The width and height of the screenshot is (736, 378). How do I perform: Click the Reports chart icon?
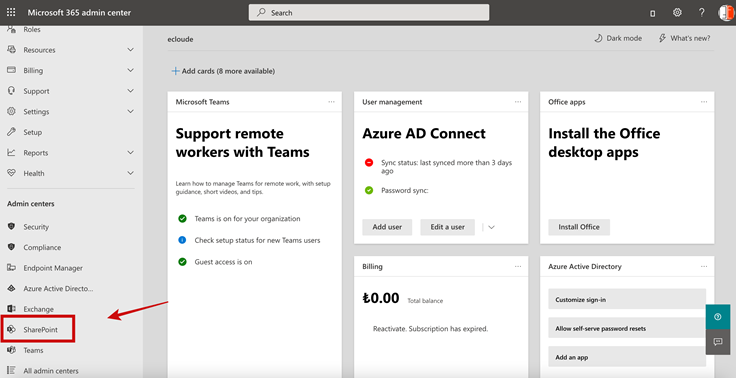pyautogui.click(x=11, y=153)
